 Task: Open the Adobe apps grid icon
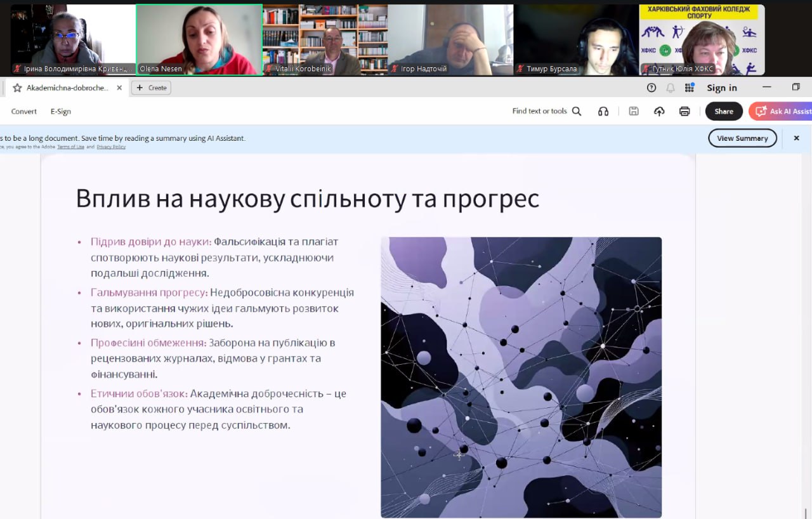coord(690,88)
